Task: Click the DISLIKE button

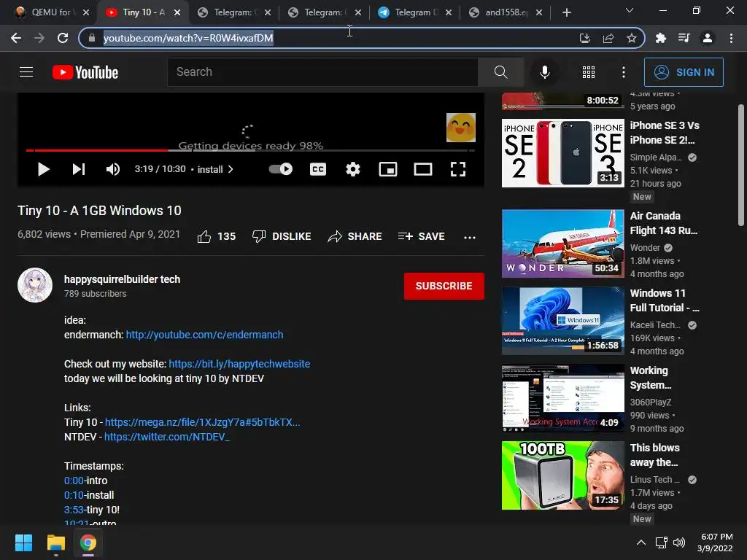Action: [282, 236]
